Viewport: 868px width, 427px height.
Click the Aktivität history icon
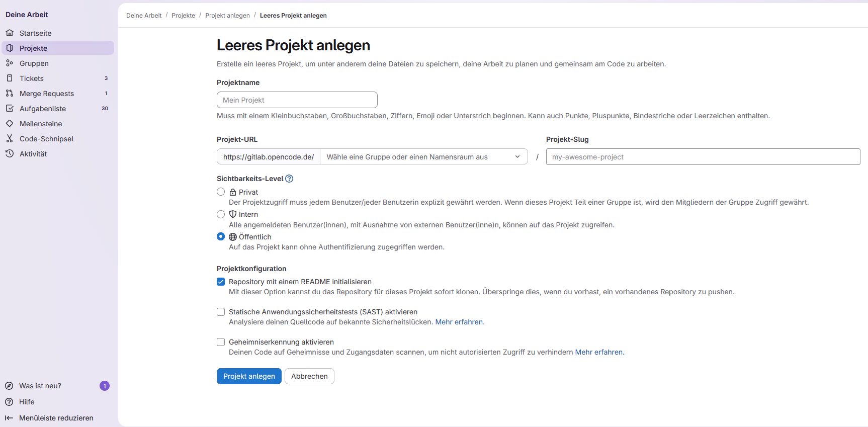point(10,153)
